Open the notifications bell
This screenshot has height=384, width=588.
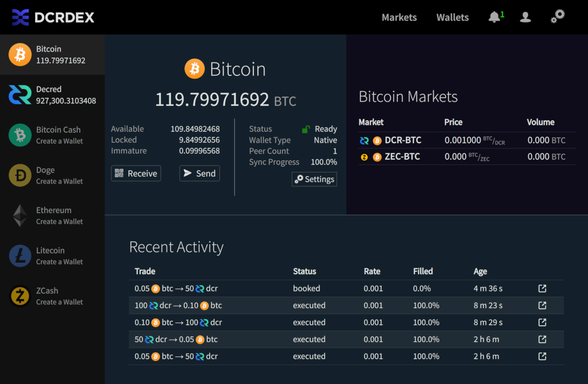(494, 17)
